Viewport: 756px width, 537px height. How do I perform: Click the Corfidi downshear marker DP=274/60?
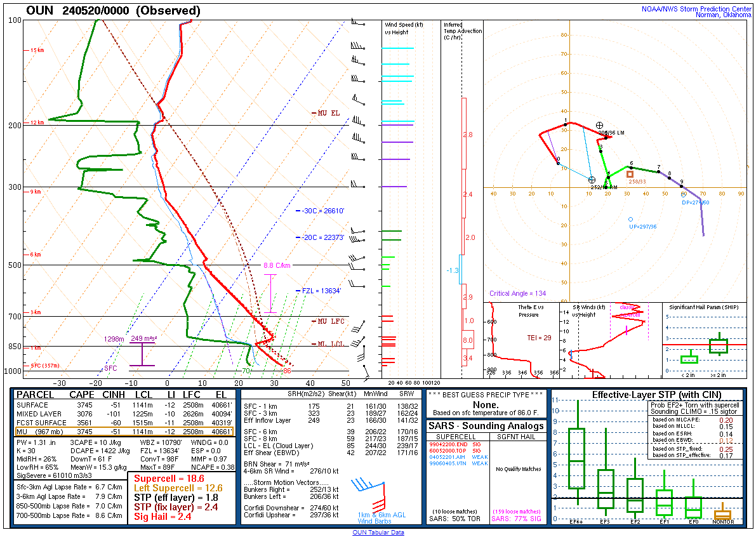point(683,195)
